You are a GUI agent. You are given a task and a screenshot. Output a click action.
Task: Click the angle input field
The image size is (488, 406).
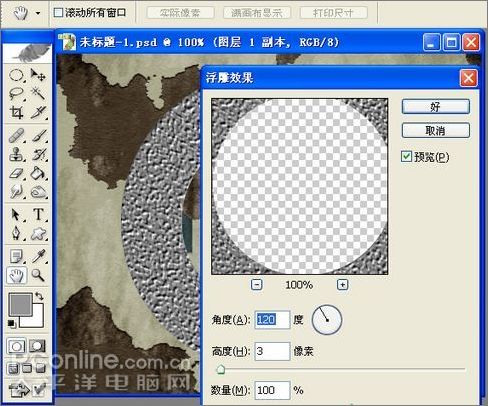click(272, 319)
